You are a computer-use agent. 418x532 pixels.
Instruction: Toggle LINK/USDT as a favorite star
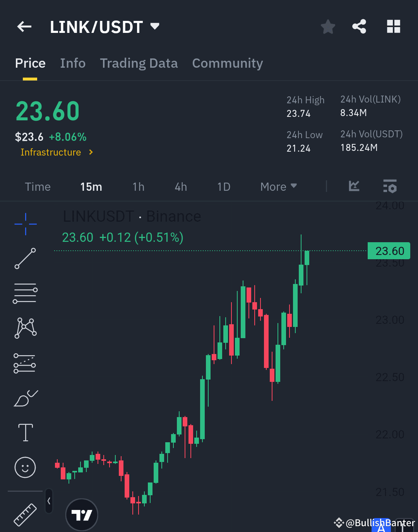pos(328,26)
